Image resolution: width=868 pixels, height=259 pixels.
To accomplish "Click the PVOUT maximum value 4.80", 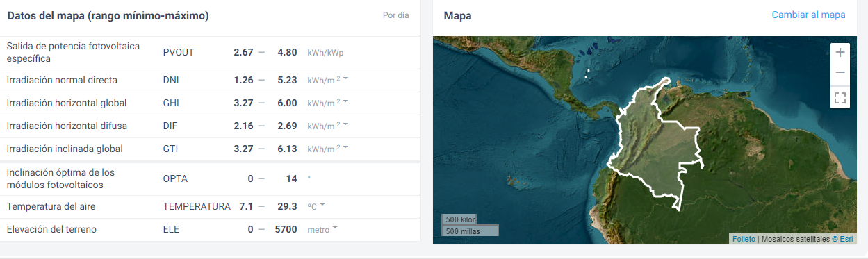I will coord(287,53).
